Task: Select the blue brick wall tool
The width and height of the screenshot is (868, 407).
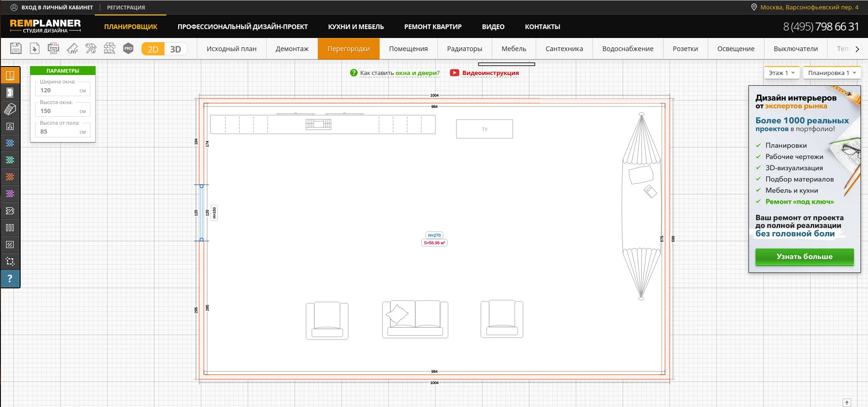Action: [x=10, y=143]
